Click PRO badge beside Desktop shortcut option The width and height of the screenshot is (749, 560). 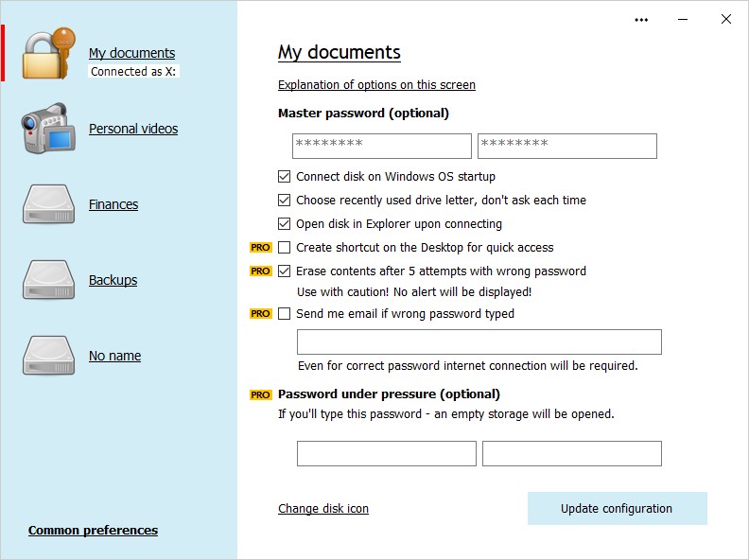260,248
